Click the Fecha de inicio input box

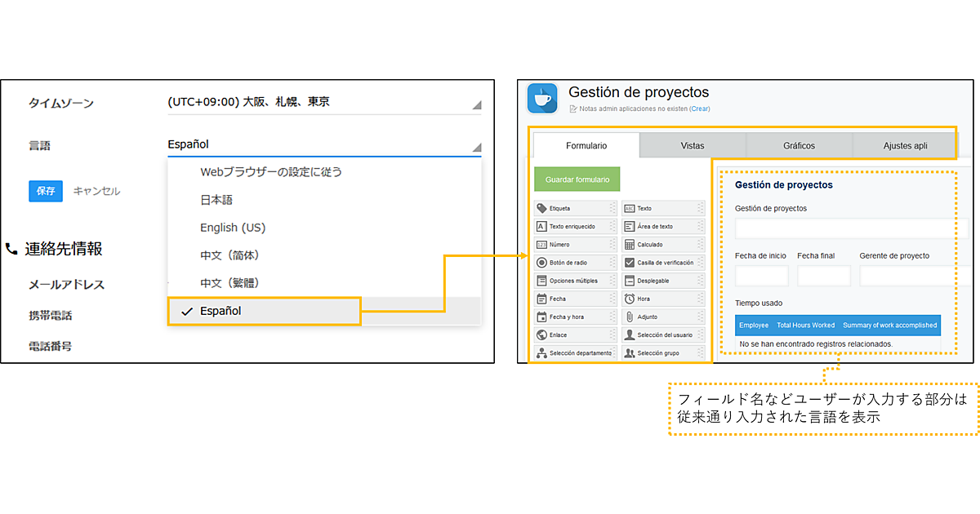(x=762, y=276)
